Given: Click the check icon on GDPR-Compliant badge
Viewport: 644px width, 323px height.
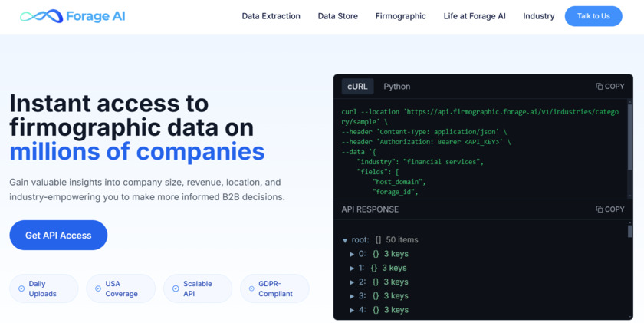Looking at the screenshot, I should (x=251, y=288).
